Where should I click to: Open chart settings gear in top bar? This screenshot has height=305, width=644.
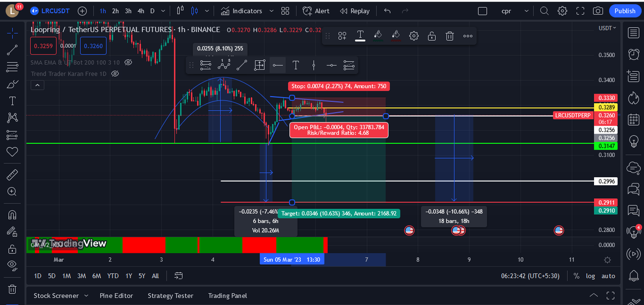(x=562, y=11)
